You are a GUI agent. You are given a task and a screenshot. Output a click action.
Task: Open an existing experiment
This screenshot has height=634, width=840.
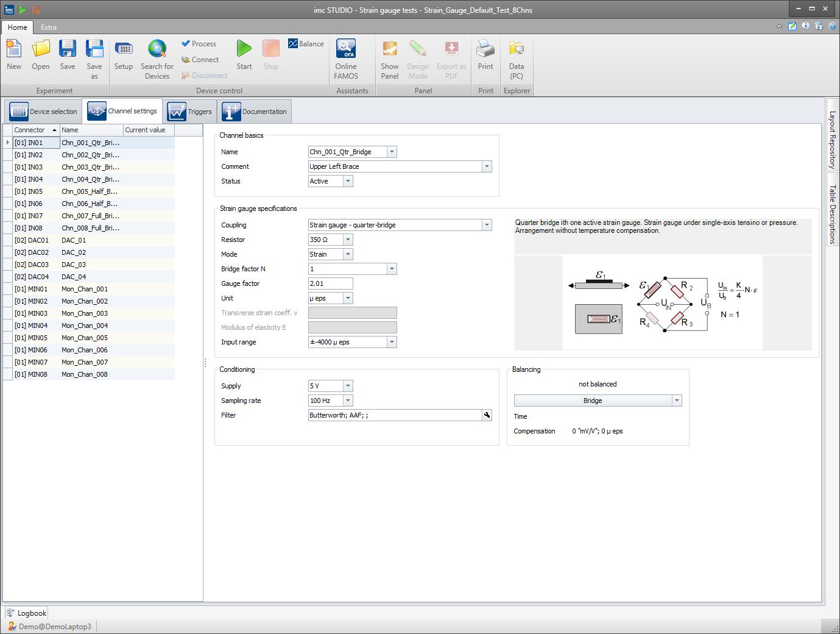41,55
